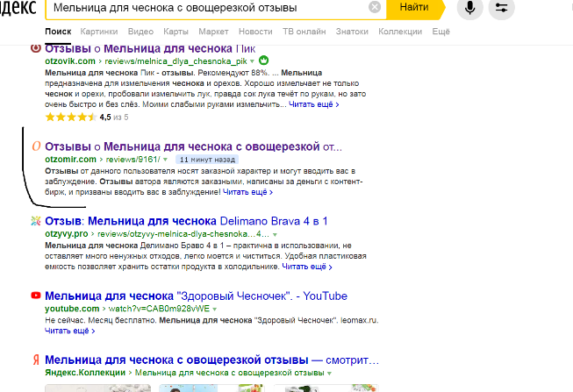This screenshot has width=573, height=392.
Task: Open watch?v=CAB0m928vWE path link
Action: coord(159,309)
